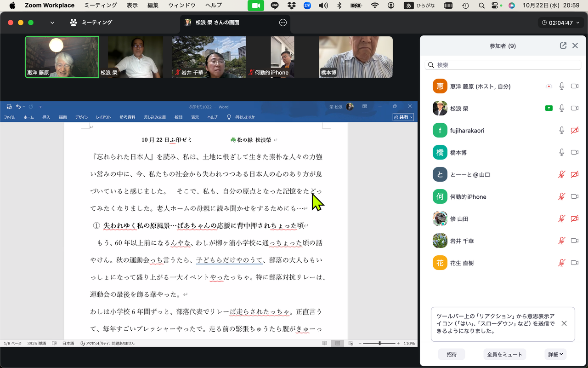The width and height of the screenshot is (588, 368).
Task: Customize the Word quick access toolbar
Action: pos(40,107)
